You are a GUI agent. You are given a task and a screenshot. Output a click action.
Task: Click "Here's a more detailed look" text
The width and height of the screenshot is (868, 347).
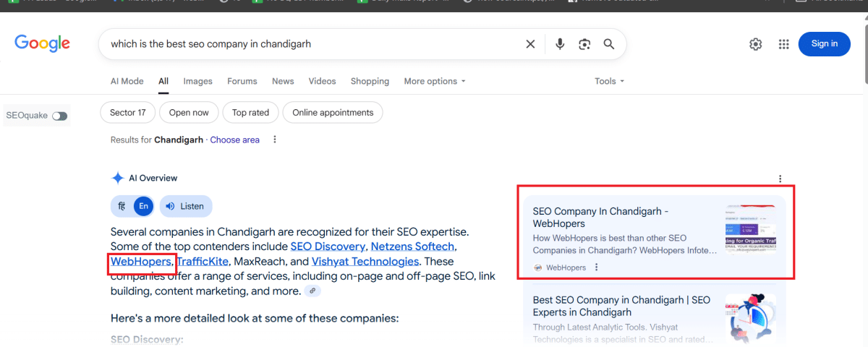255,318
